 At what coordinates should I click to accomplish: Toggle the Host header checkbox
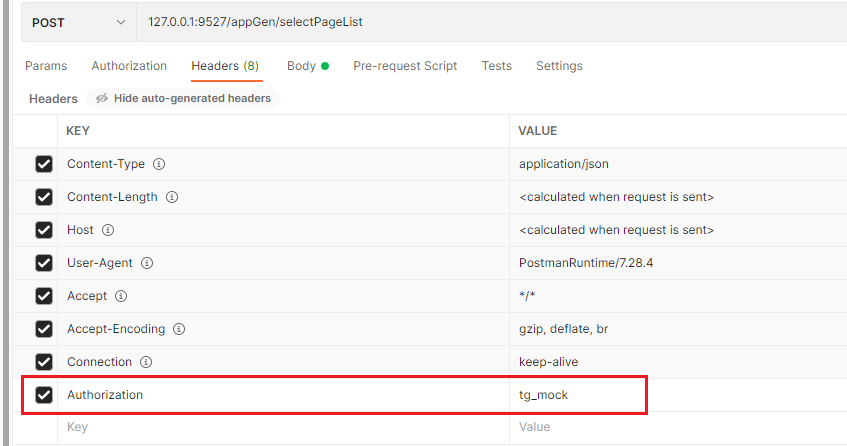44,230
